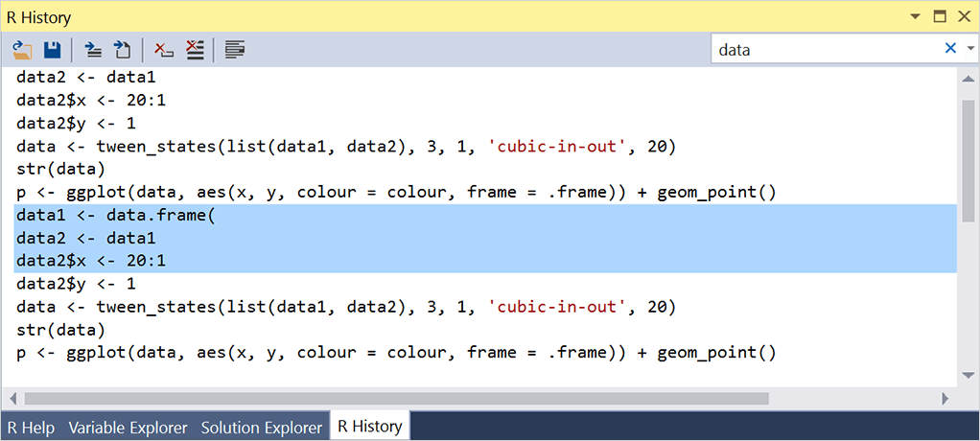Click the 'R History' title bar caption
Image resolution: width=980 pixels, height=441 pixels.
pyautogui.click(x=38, y=17)
